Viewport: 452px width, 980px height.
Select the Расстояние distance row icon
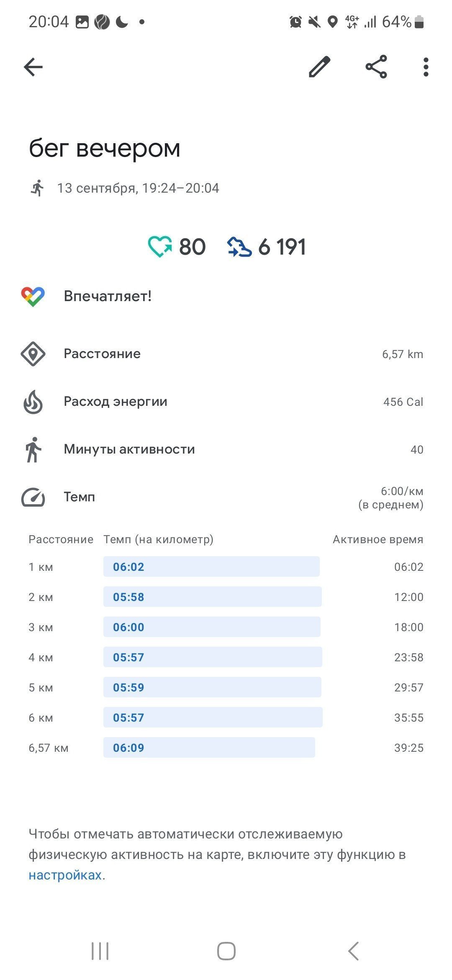pyautogui.click(x=33, y=354)
